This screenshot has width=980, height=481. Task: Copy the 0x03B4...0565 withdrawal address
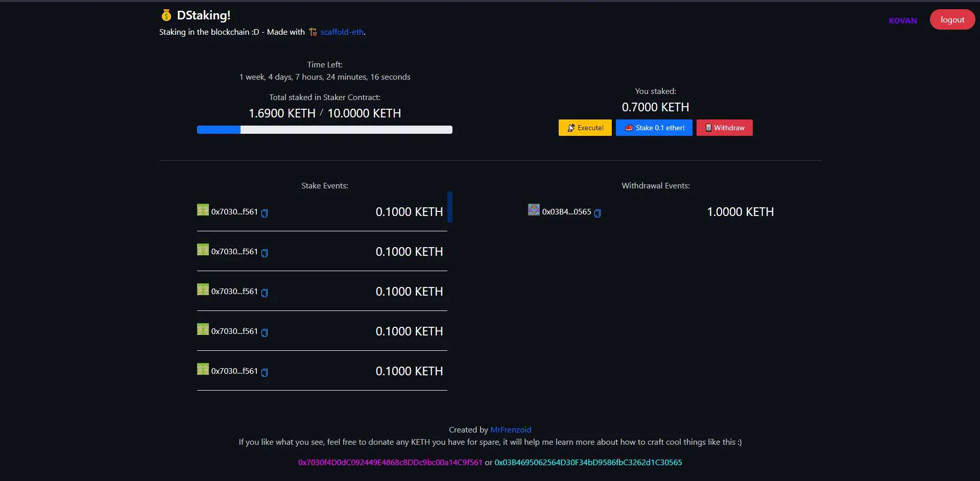(x=597, y=213)
